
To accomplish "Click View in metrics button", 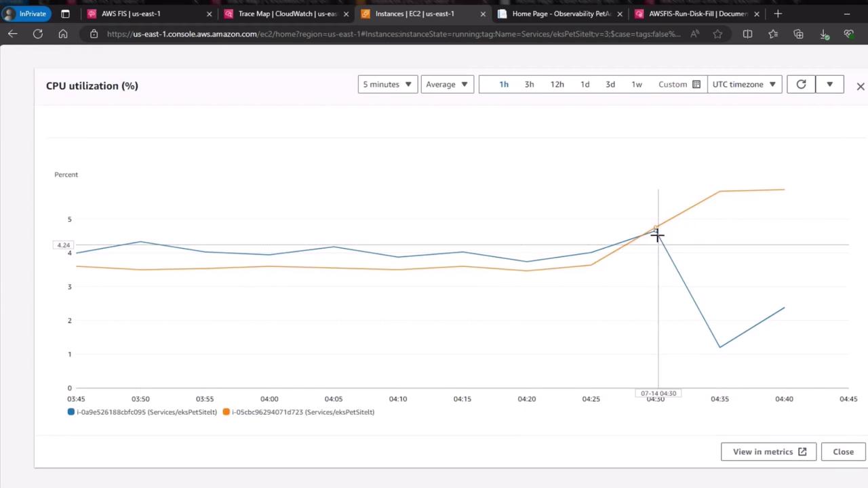I will click(x=769, y=452).
